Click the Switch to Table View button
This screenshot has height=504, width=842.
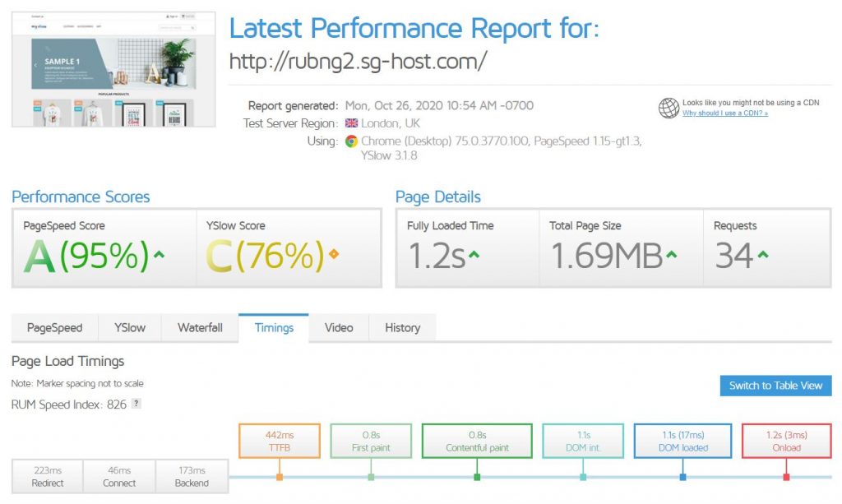pyautogui.click(x=775, y=386)
